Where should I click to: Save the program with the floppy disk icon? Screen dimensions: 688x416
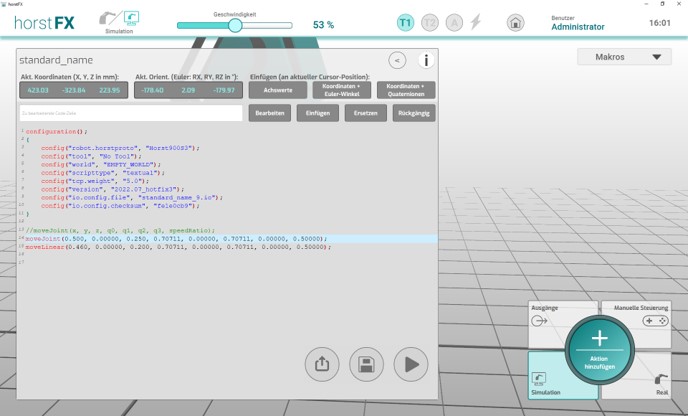coord(366,364)
